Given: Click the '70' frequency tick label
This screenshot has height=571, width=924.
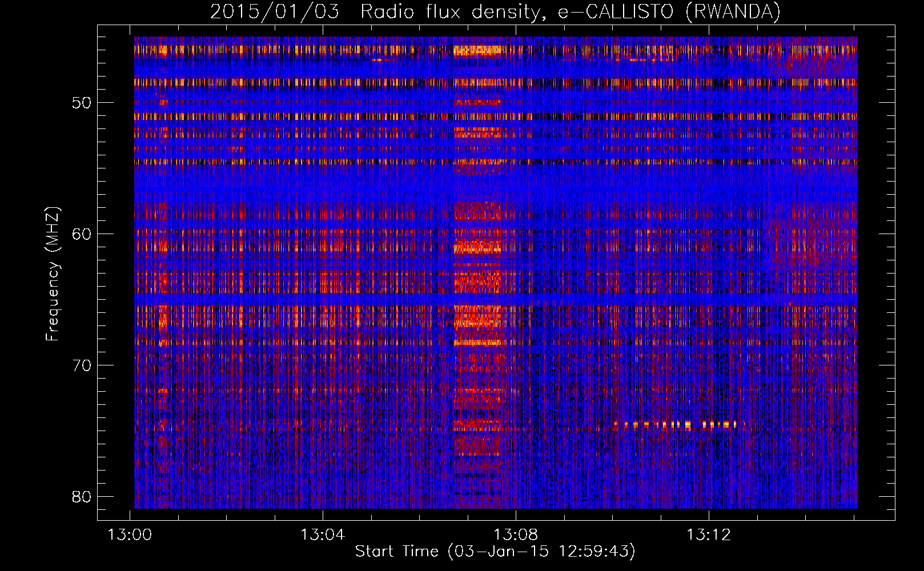Looking at the screenshot, I should point(82,365).
